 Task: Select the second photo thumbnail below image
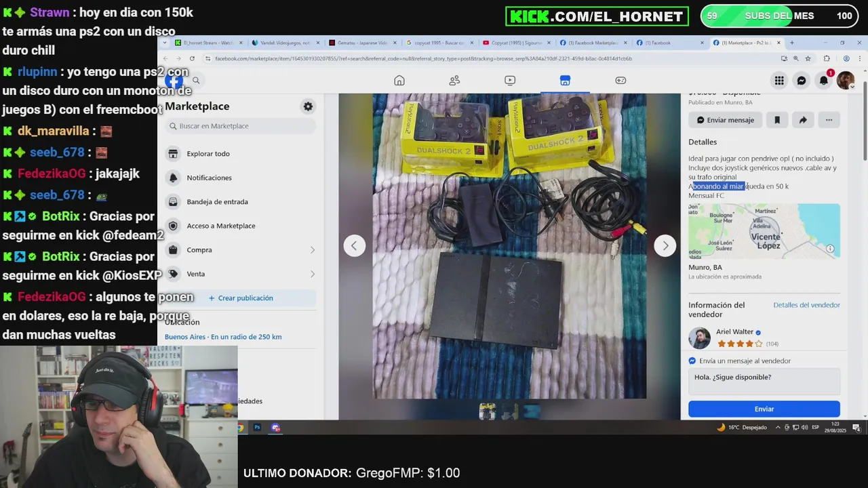(x=509, y=411)
